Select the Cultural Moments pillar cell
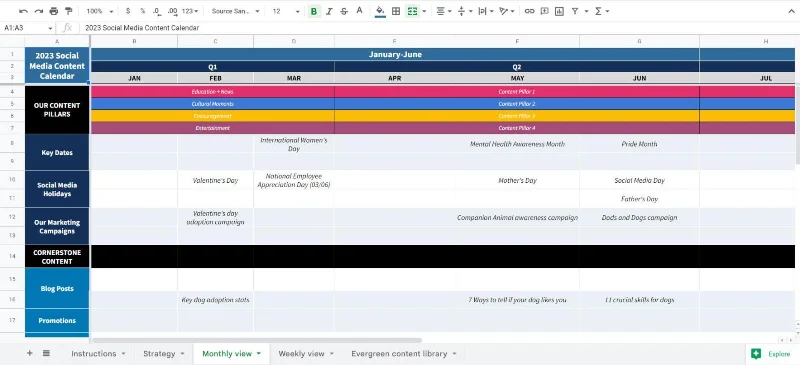Image resolution: width=800 pixels, height=365 pixels. tap(213, 104)
